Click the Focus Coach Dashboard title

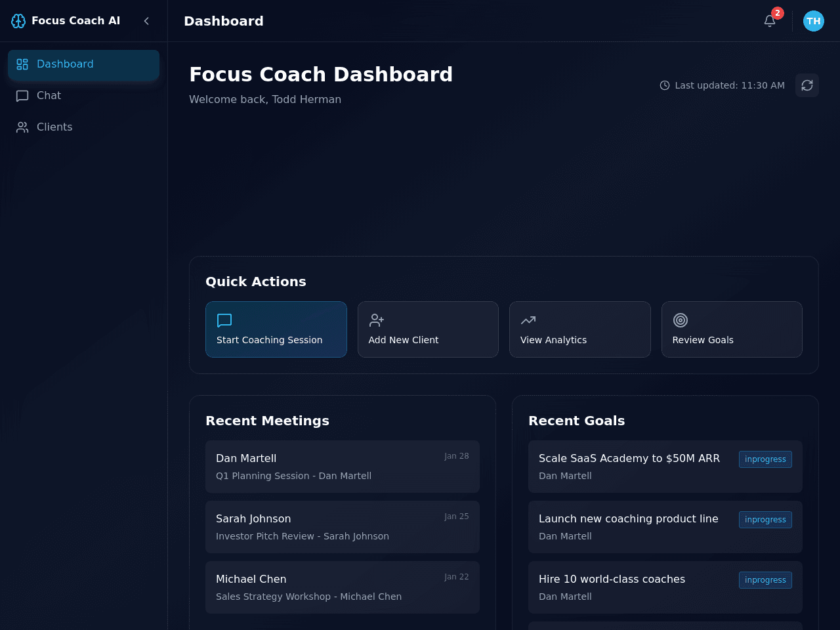coord(321,74)
